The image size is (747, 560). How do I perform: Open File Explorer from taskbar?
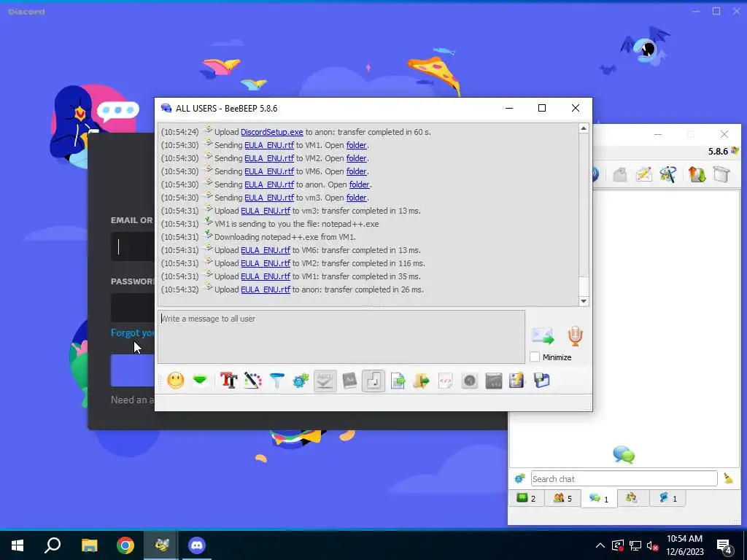point(89,545)
